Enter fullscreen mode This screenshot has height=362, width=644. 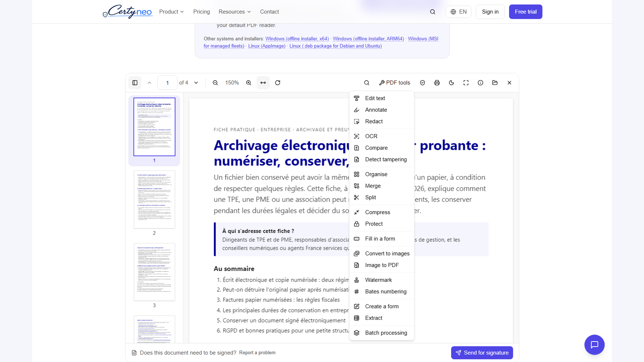466,83
